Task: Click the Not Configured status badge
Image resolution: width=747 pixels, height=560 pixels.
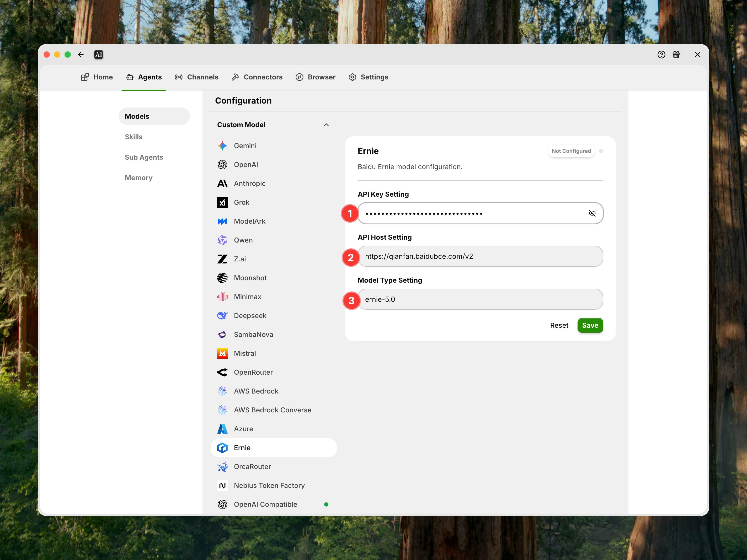Action: click(x=571, y=151)
